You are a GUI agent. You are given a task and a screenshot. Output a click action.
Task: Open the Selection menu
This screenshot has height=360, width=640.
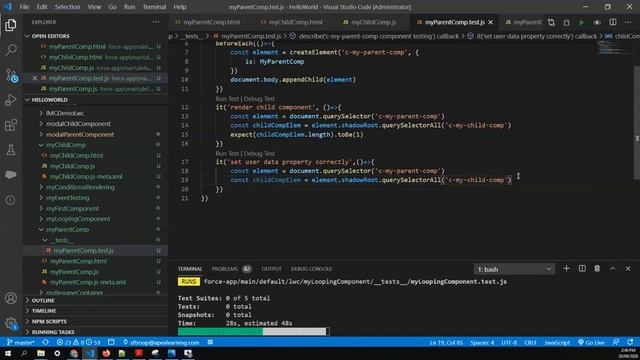click(67, 7)
